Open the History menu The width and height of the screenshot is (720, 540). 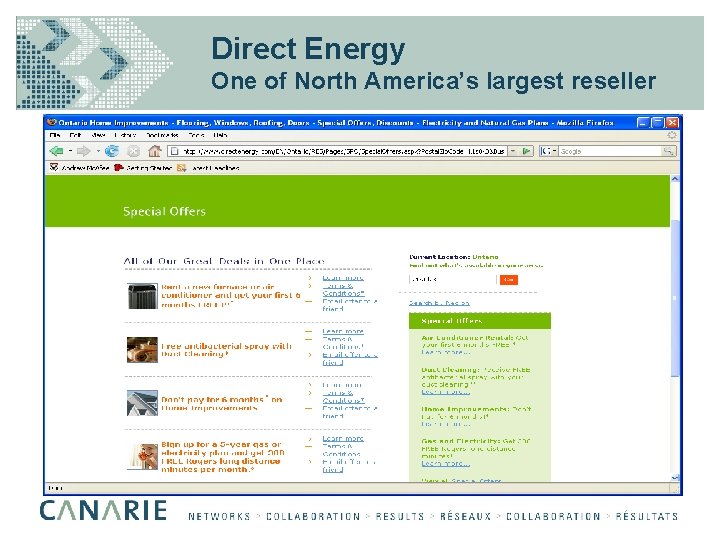125,135
